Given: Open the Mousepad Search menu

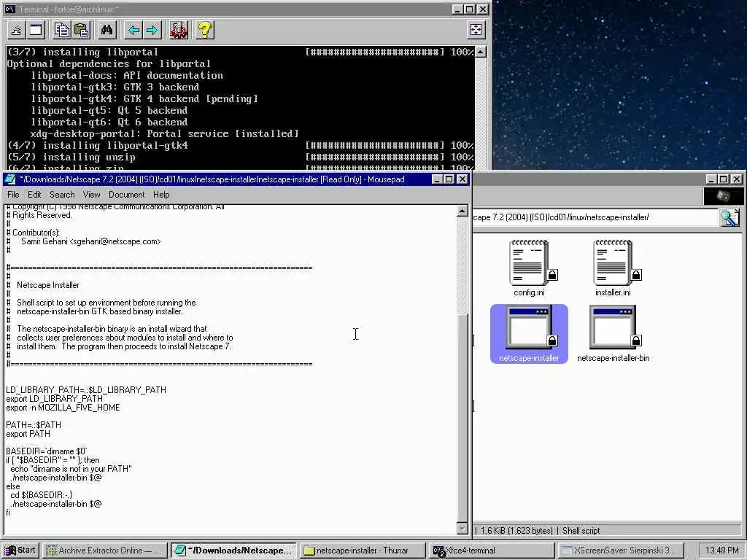Looking at the screenshot, I should [x=62, y=195].
